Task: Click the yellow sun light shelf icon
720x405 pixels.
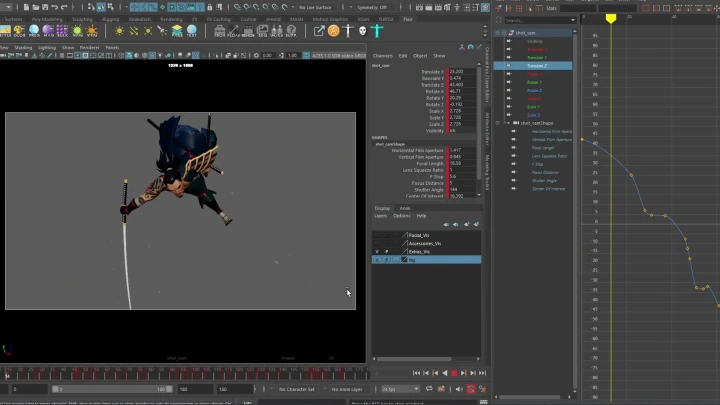Action: (119, 31)
